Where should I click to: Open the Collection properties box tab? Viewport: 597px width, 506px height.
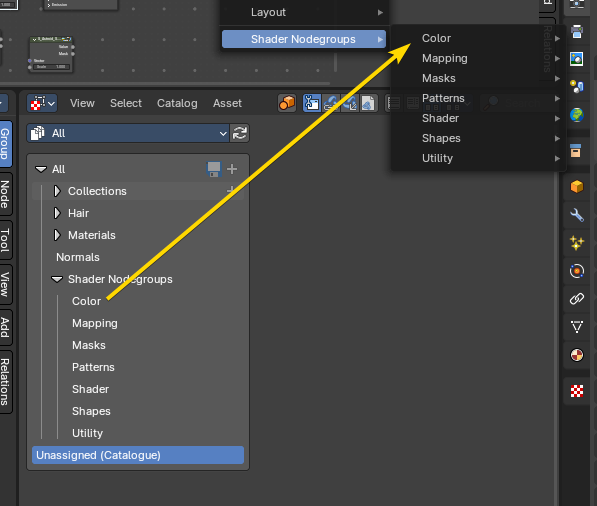click(576, 151)
